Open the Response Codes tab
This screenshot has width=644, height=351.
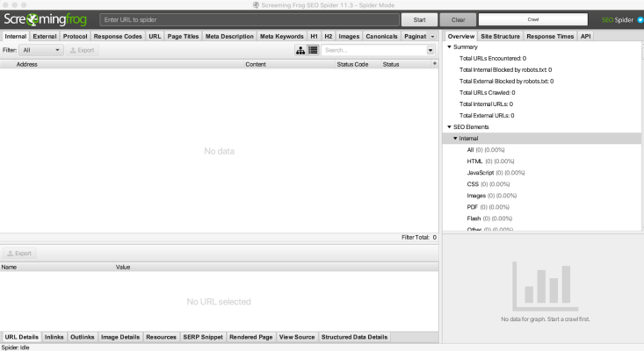tap(118, 36)
